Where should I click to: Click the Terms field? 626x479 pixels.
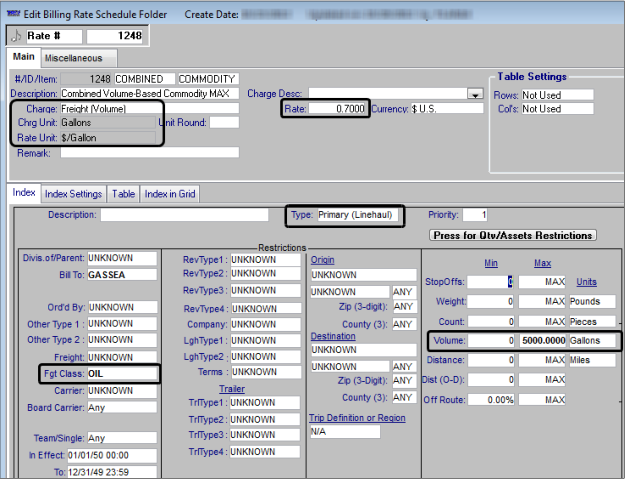tap(266, 372)
